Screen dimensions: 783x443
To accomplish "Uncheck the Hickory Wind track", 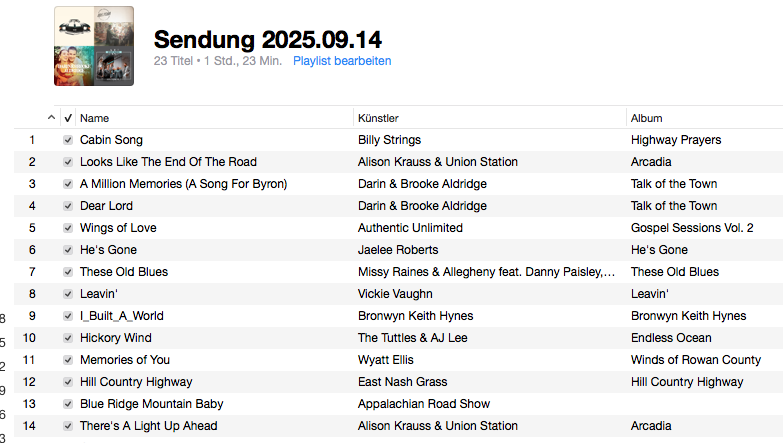I will tap(68, 338).
